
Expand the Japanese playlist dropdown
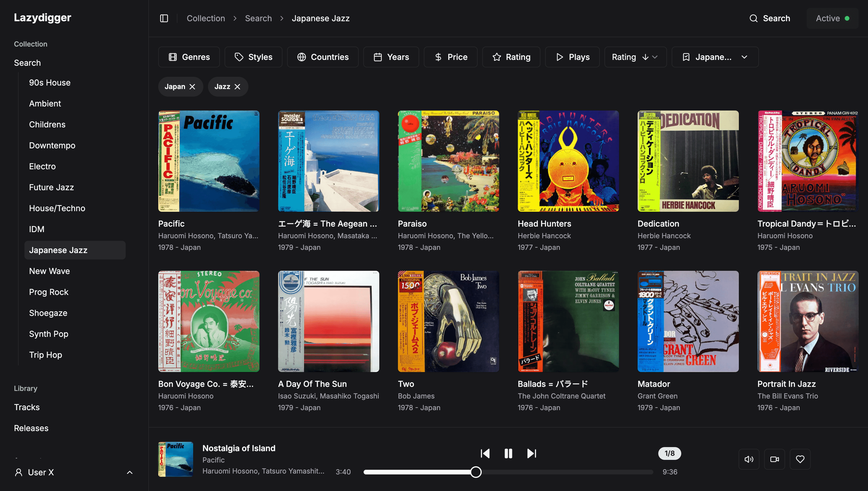point(715,57)
